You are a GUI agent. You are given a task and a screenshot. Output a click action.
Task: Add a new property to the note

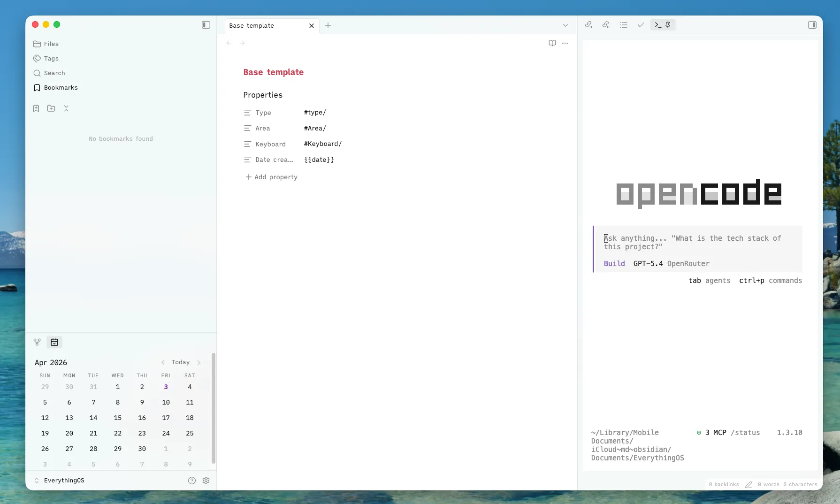point(271,177)
